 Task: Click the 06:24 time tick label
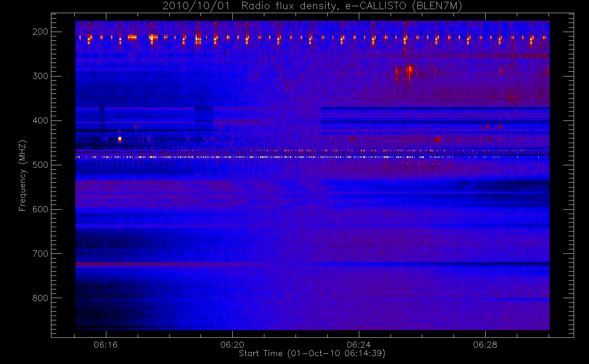click(x=359, y=345)
